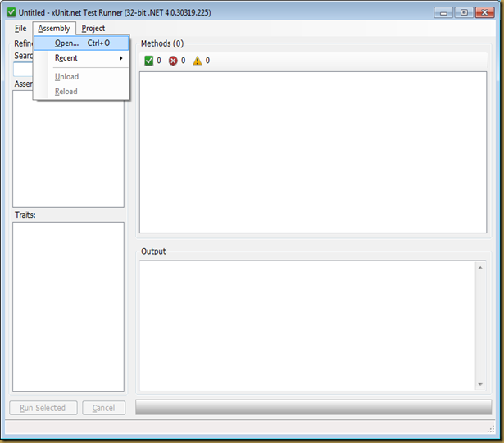Viewport: 504px width, 443px height.
Task: Expand the Recent submenu
Action: (81, 58)
